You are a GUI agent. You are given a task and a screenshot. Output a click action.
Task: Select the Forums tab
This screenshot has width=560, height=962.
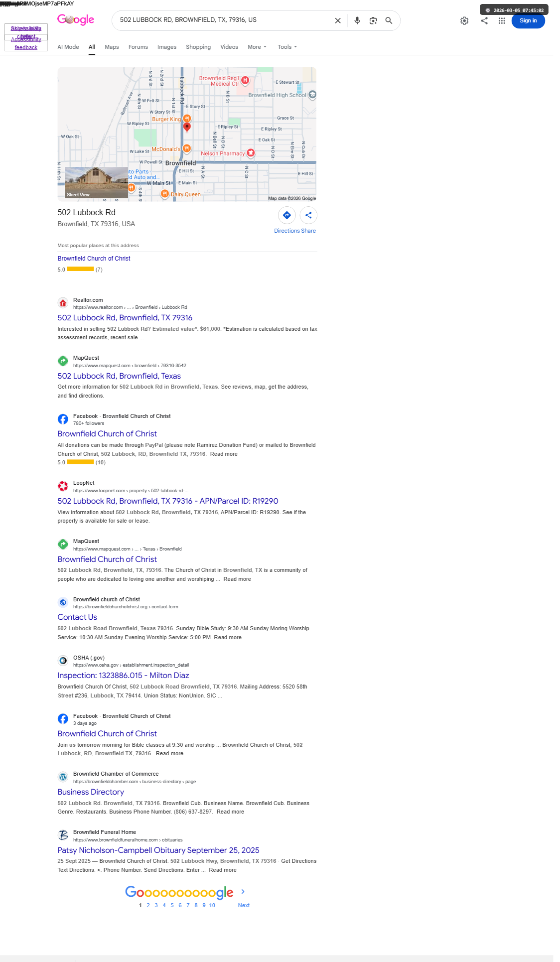coord(138,47)
